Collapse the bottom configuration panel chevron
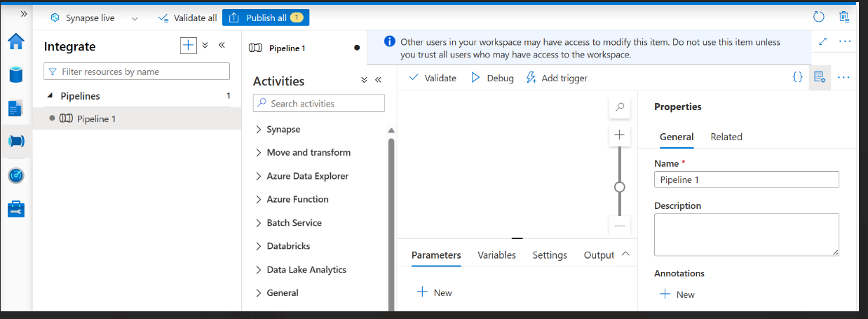This screenshot has width=868, height=319. point(626,254)
